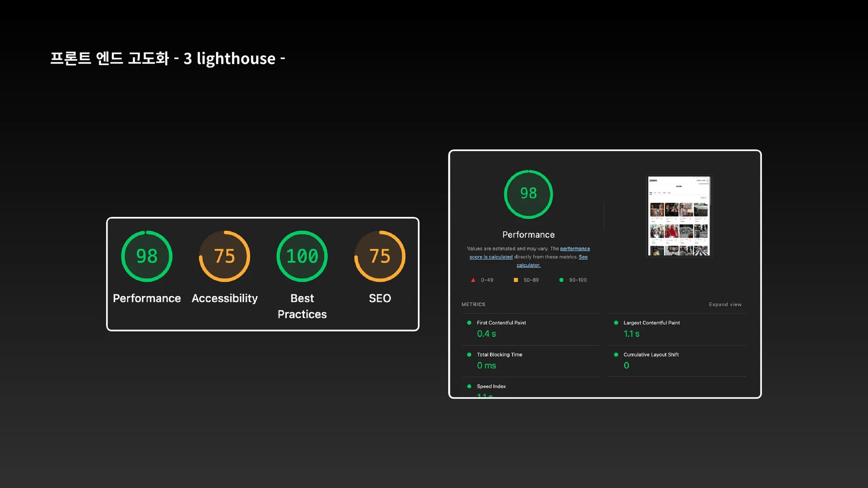
Task: Click the red triangle 0–49 legend icon
Action: 473,280
